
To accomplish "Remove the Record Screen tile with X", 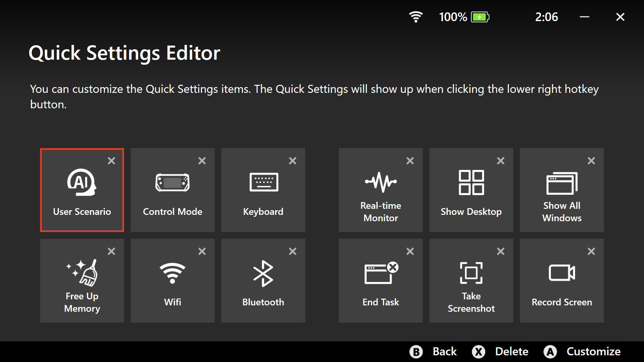I will click(x=591, y=251).
